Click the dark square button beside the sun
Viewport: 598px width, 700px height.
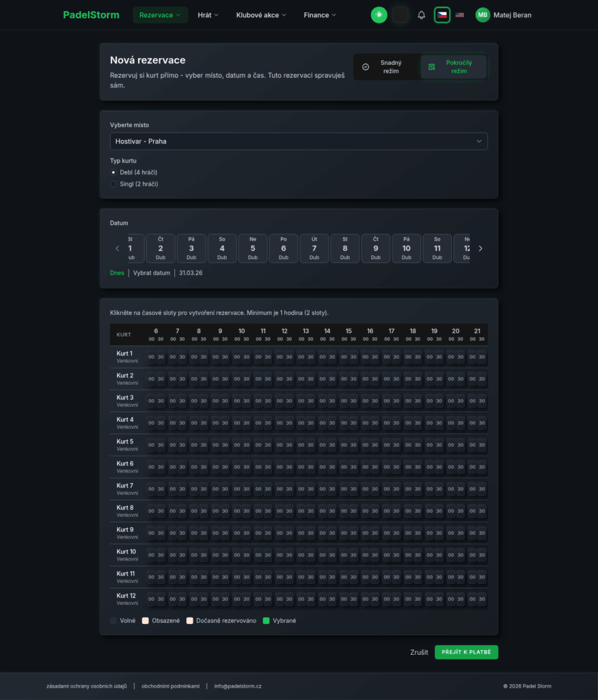click(400, 15)
